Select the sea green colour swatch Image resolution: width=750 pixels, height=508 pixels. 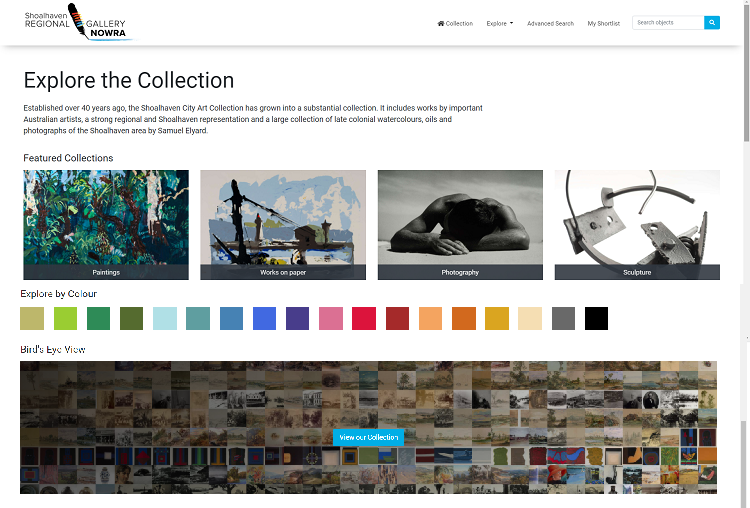click(99, 319)
